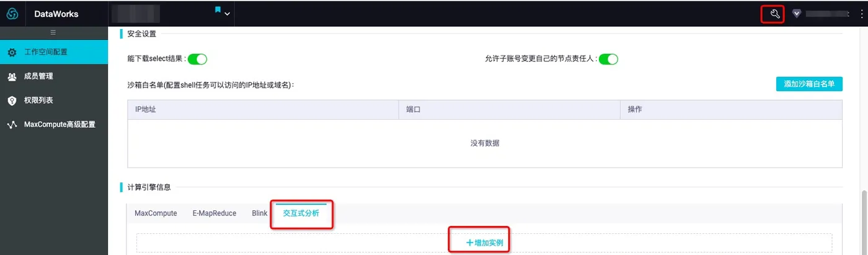Viewport: 868px width, 255px height.
Task: Open the MaxCompute engine tab
Action: pyautogui.click(x=156, y=213)
